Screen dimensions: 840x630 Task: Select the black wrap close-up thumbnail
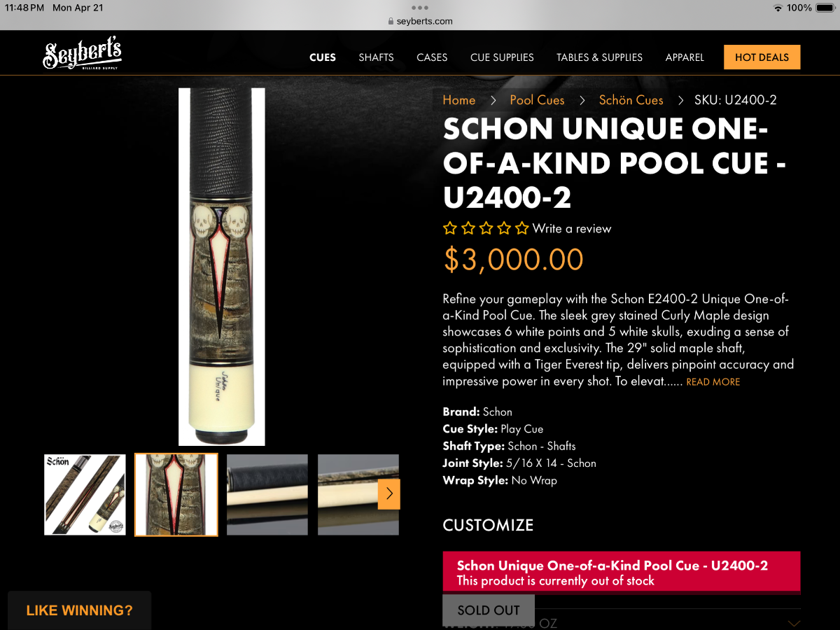click(267, 495)
